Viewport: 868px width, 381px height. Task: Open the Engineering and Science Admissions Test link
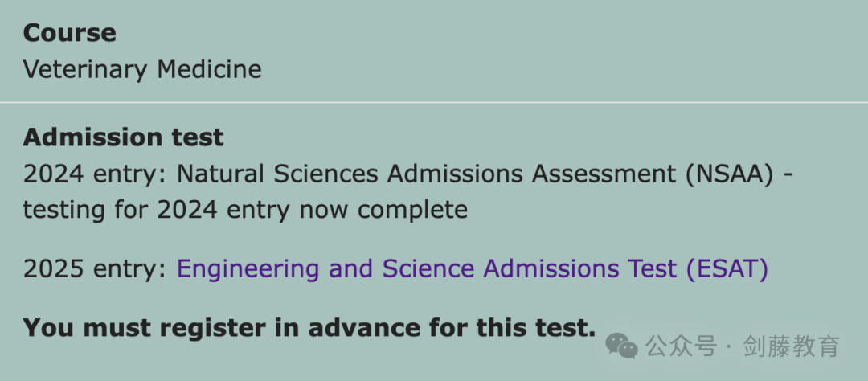click(x=473, y=269)
